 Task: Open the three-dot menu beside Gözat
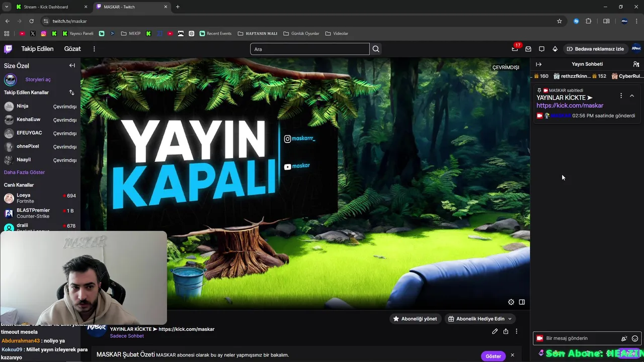point(94,49)
